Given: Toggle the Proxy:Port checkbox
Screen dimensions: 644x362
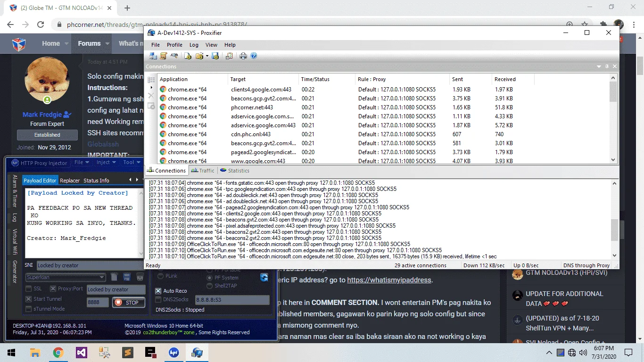Looking at the screenshot, I should pyautogui.click(x=53, y=289).
